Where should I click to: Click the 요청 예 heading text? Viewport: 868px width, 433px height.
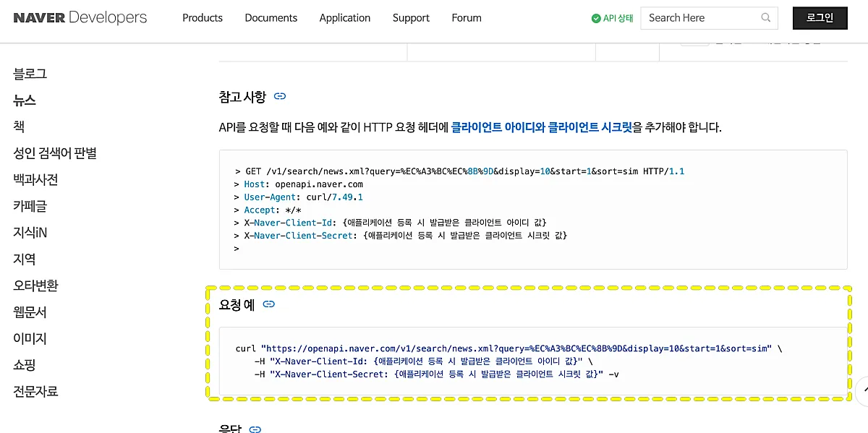coord(237,304)
